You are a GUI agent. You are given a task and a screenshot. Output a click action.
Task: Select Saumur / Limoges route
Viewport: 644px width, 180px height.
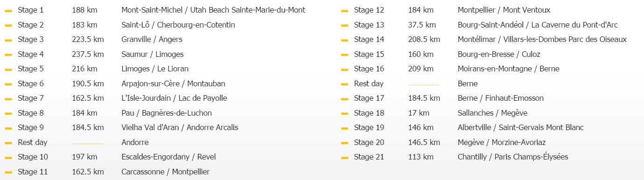(x=152, y=54)
